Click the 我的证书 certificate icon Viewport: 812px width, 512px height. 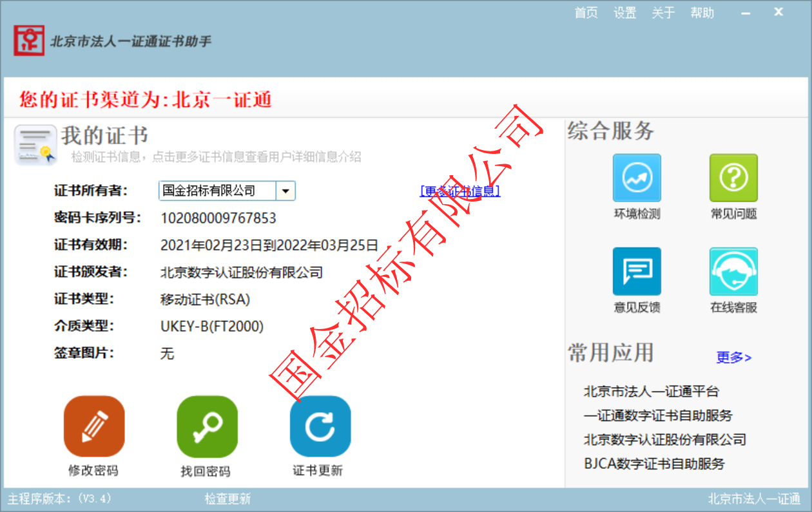36,145
